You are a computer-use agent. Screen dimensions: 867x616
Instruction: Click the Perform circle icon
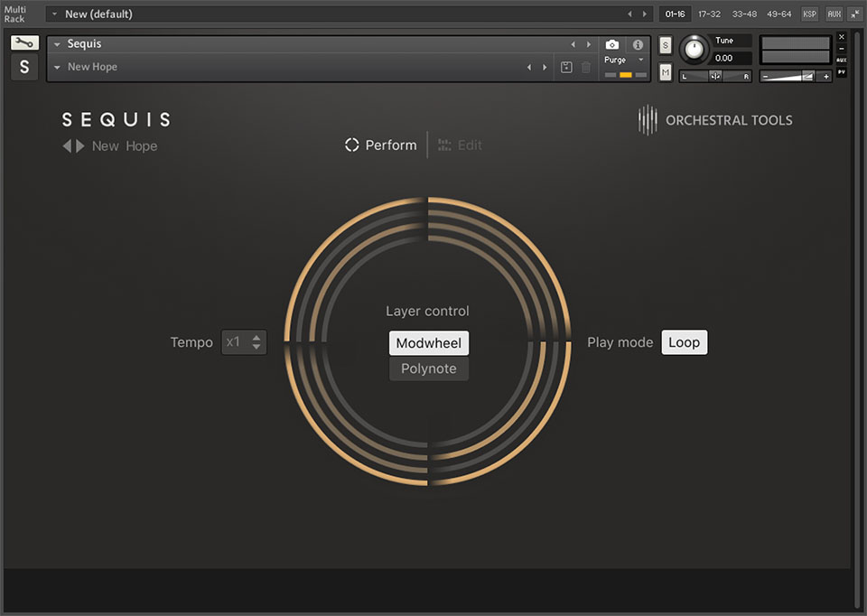click(351, 145)
